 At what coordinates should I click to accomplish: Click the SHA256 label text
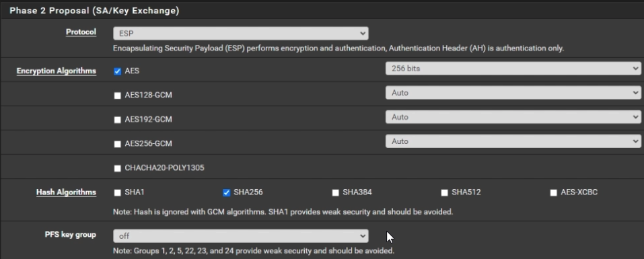(248, 192)
